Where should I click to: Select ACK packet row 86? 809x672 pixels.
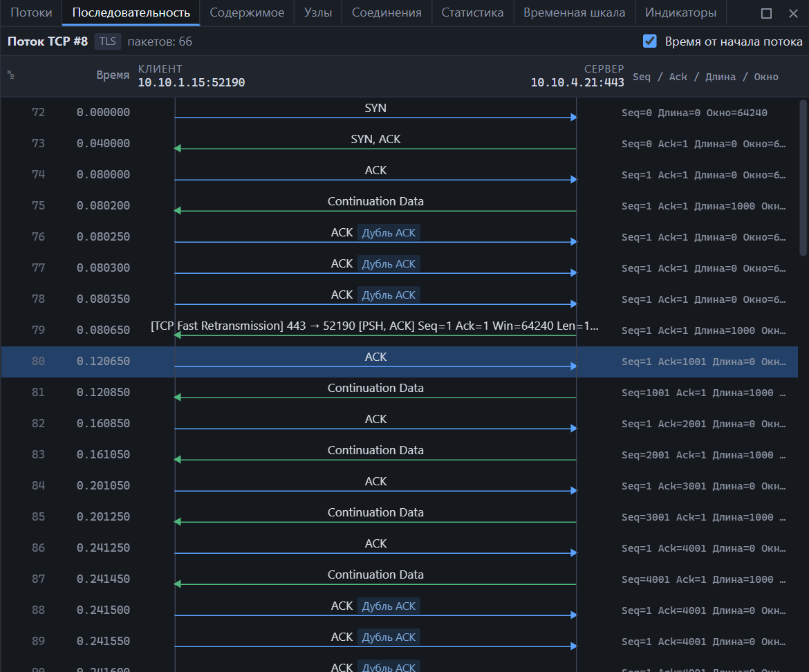pos(400,548)
